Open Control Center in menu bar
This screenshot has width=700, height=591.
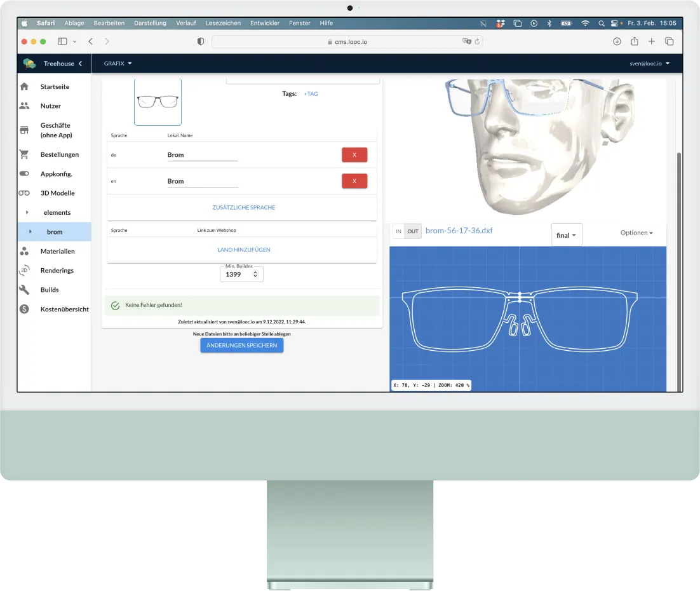615,24
